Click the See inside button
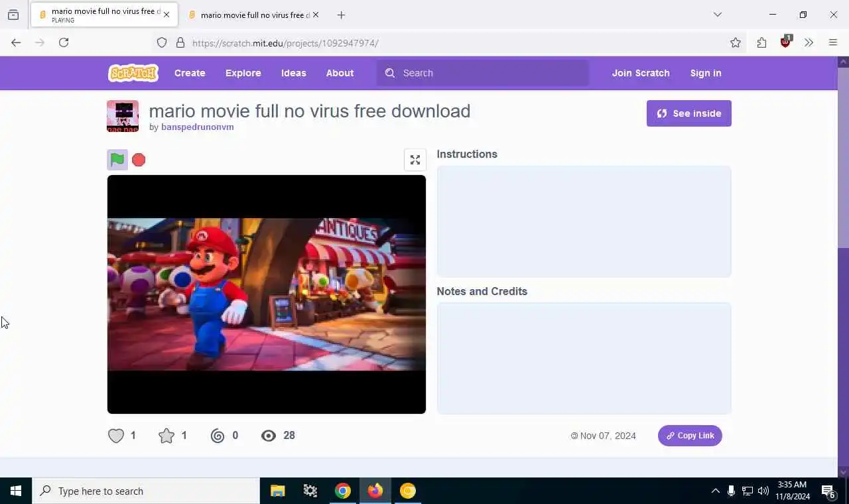The width and height of the screenshot is (849, 504). (x=689, y=113)
